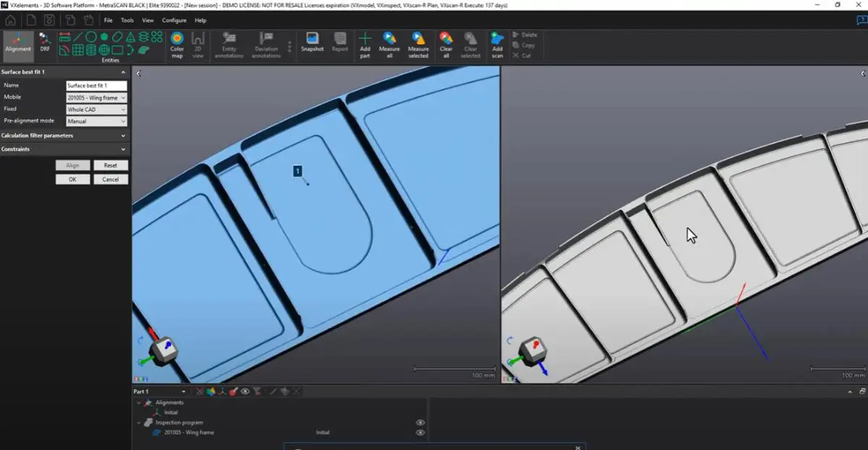The image size is (868, 450).
Task: Activate the Color map tool
Action: tap(176, 43)
